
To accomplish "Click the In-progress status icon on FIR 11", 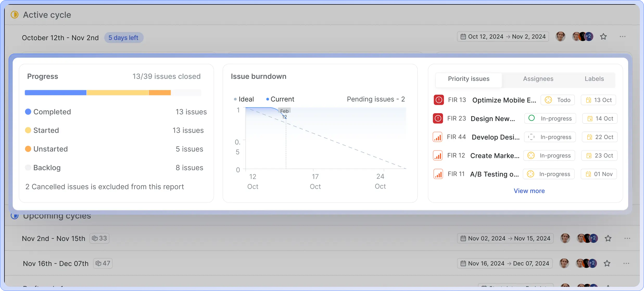I will [x=531, y=174].
